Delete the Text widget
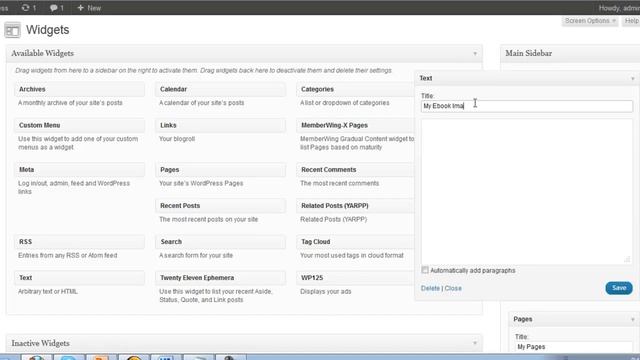This screenshot has height=360, width=640. (430, 288)
